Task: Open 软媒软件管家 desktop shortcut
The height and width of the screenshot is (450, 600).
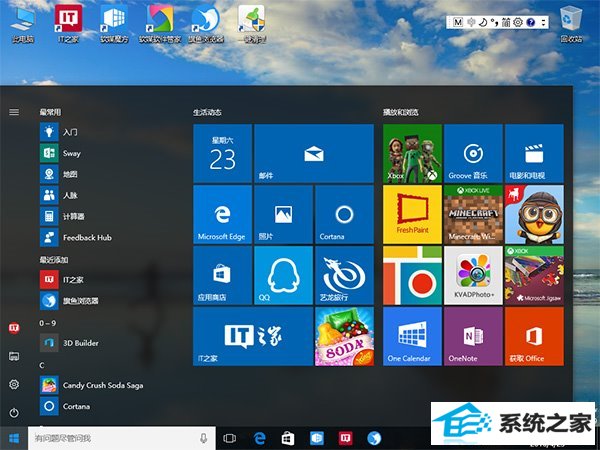Action: (x=160, y=24)
